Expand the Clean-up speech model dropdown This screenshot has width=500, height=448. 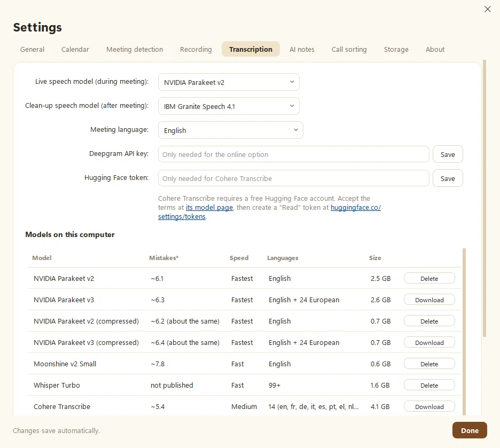[x=229, y=106]
